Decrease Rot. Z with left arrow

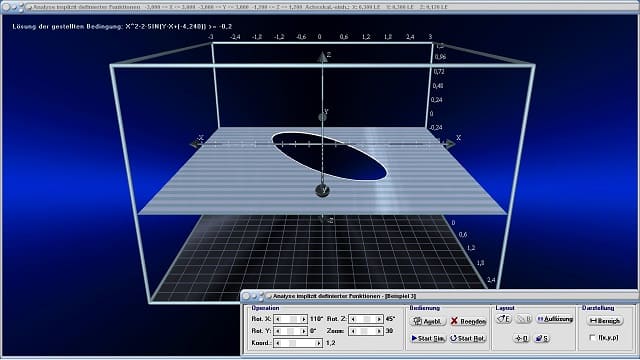(353, 319)
